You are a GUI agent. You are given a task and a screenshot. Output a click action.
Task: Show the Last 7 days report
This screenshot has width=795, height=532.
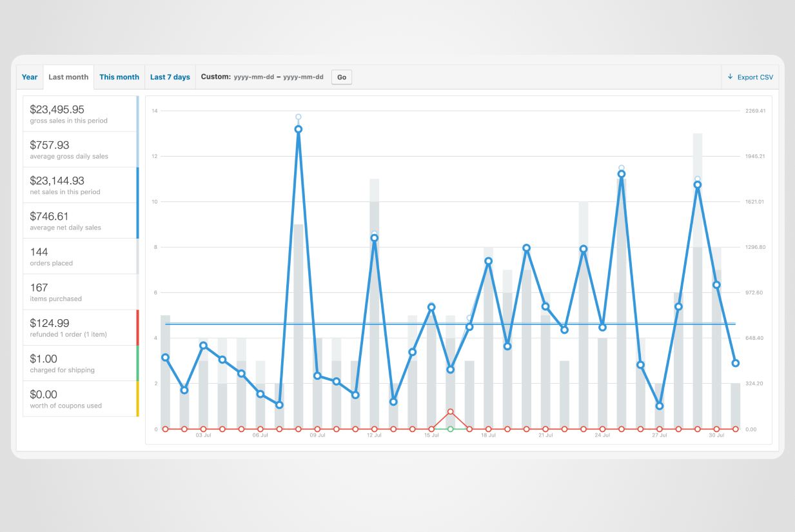170,77
